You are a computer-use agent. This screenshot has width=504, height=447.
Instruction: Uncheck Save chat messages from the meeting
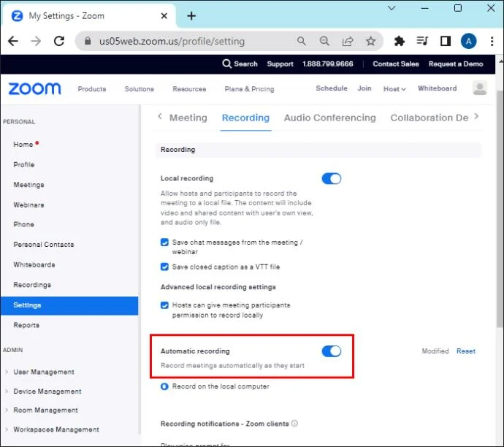[164, 242]
